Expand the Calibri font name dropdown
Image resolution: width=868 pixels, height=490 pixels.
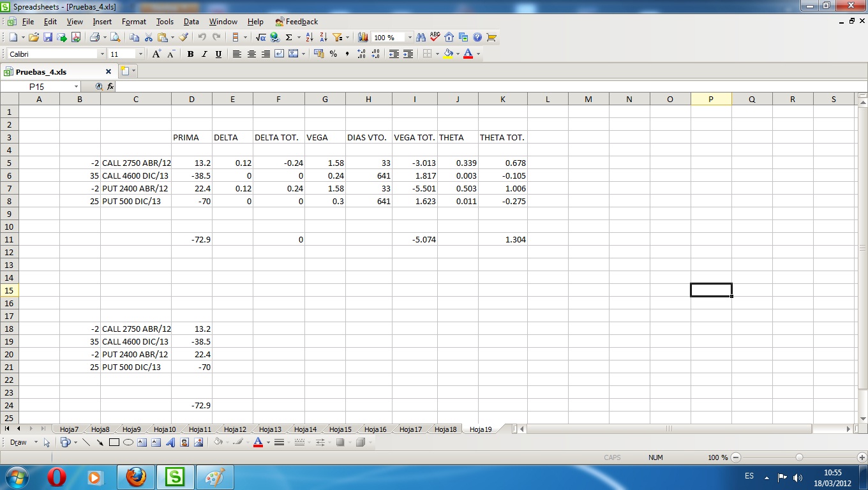(102, 54)
